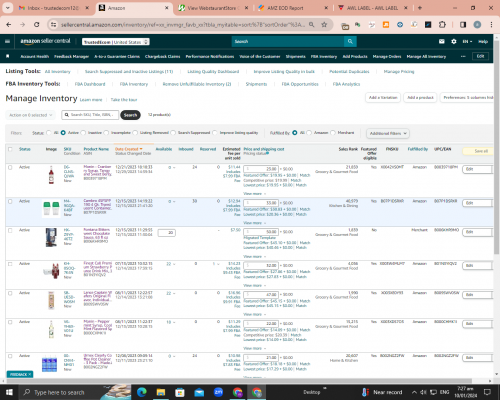The width and height of the screenshot is (500, 400).
Task: Click the three-dot more icon beside Edit
Action: click(463, 56)
